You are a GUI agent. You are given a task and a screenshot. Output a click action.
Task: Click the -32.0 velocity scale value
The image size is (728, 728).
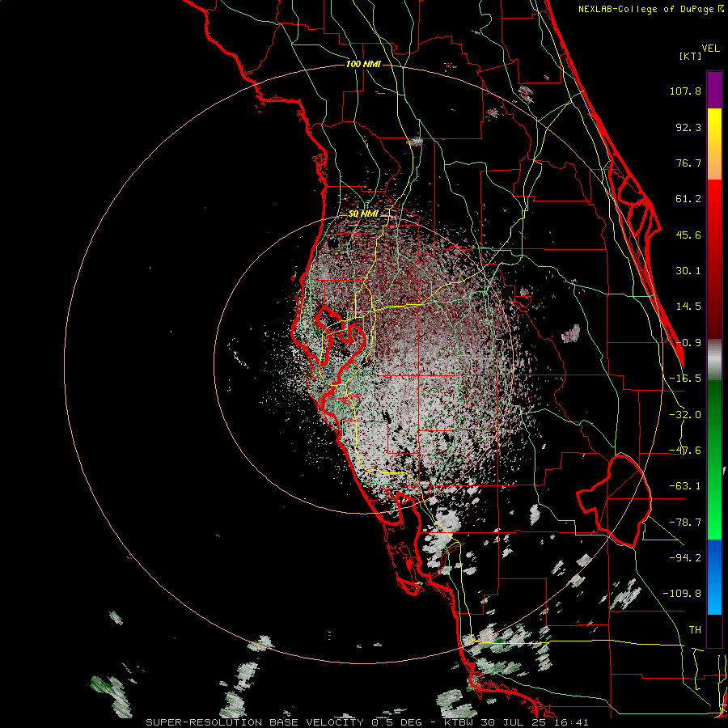tap(685, 415)
